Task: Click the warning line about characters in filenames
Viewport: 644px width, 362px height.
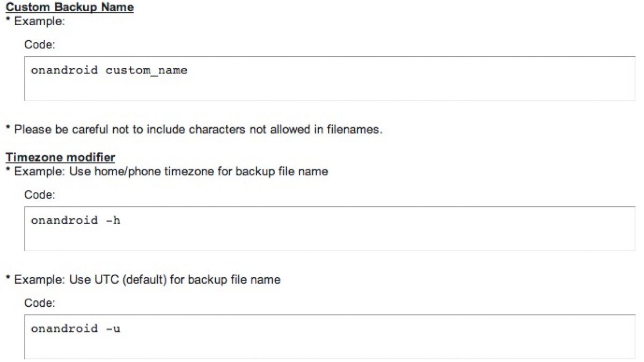Action: point(194,130)
